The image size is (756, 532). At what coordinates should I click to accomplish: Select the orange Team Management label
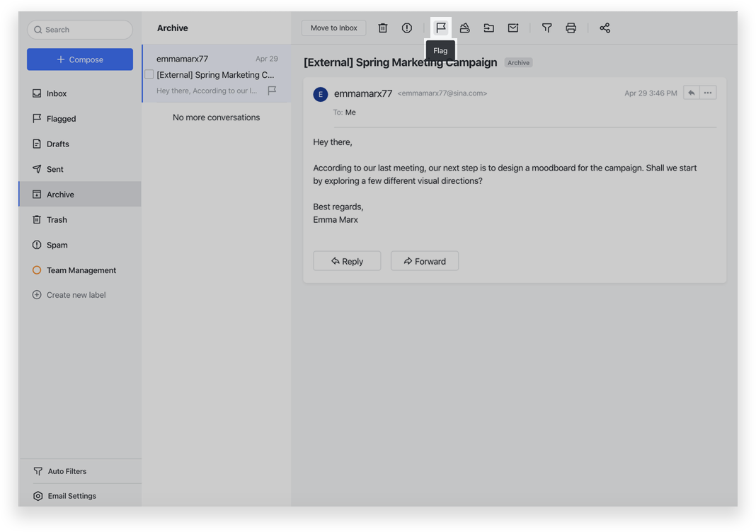[81, 270]
